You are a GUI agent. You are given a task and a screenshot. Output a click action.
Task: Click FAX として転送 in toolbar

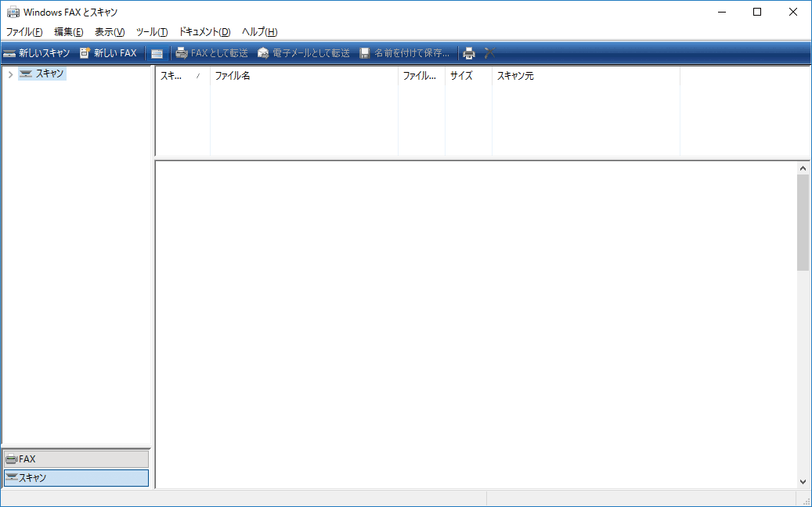[211, 53]
